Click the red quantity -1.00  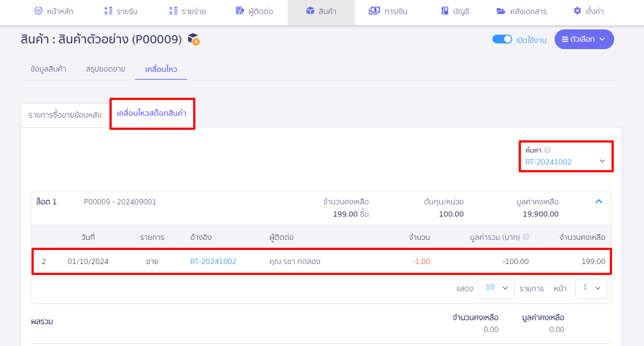[421, 261]
